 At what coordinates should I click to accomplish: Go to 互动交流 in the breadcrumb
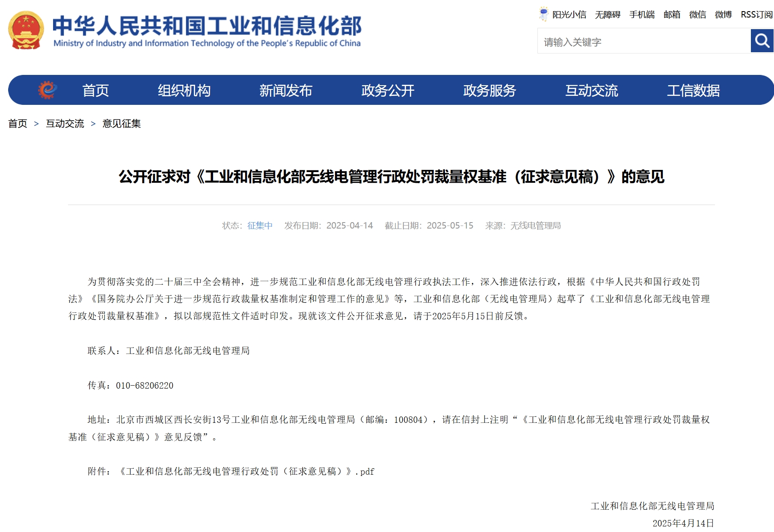[x=65, y=124]
